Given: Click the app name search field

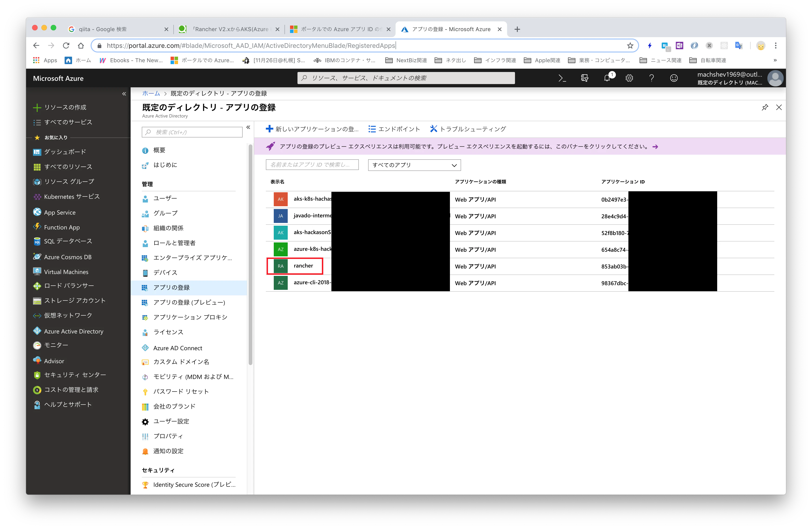Looking at the screenshot, I should (312, 165).
